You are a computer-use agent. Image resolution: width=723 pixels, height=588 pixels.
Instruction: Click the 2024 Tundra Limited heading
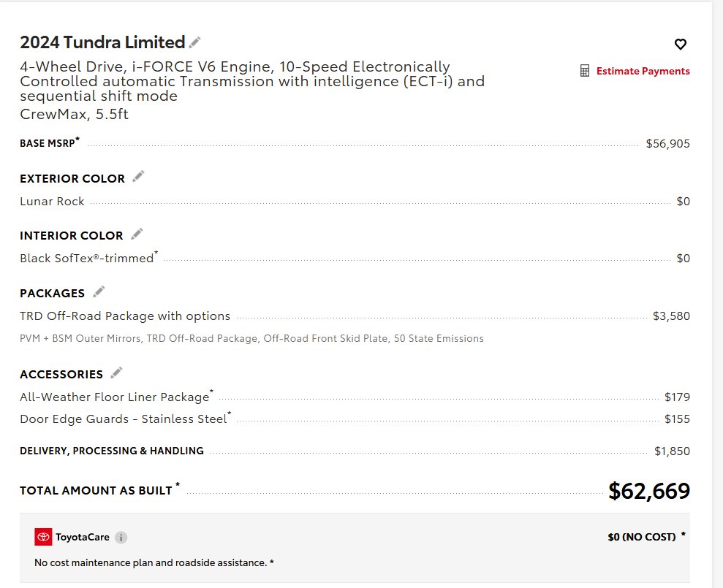(102, 42)
